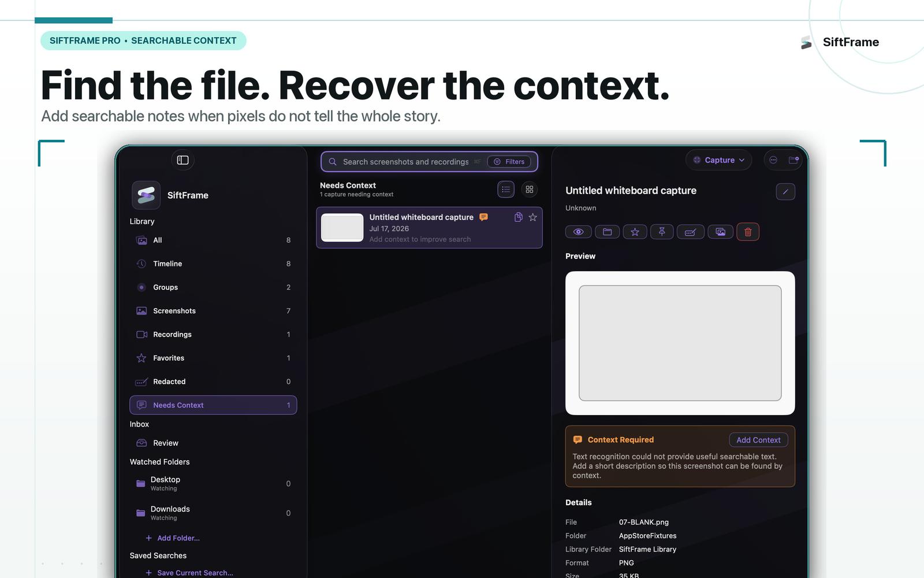The height and width of the screenshot is (578, 924).
Task: Select the Desktop watched folder
Action: point(213,483)
